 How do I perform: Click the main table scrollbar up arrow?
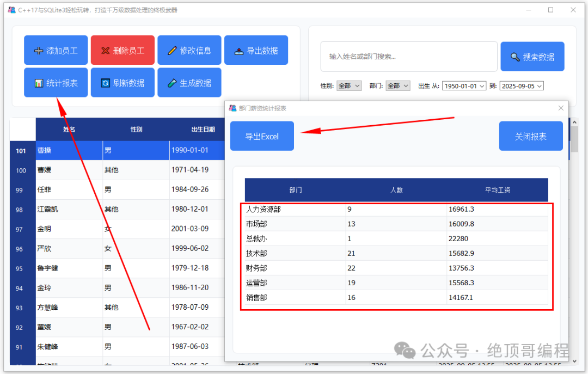(x=574, y=122)
